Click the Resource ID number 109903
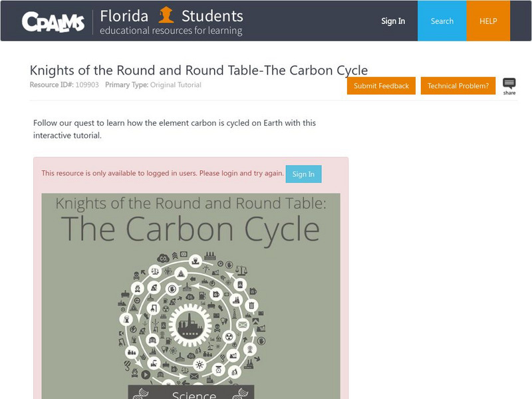The height and width of the screenshot is (399, 532). tap(86, 85)
